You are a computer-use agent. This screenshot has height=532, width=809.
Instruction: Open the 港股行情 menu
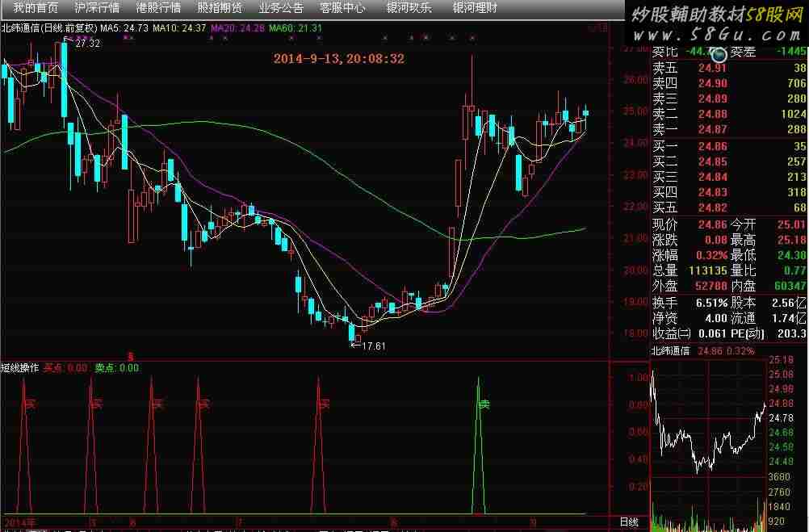pyautogui.click(x=158, y=8)
